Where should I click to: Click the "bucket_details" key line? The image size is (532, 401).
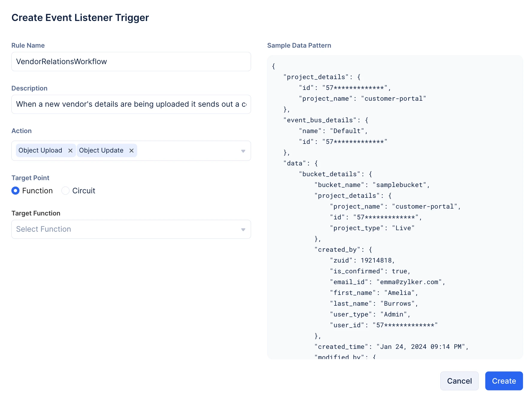point(336,174)
